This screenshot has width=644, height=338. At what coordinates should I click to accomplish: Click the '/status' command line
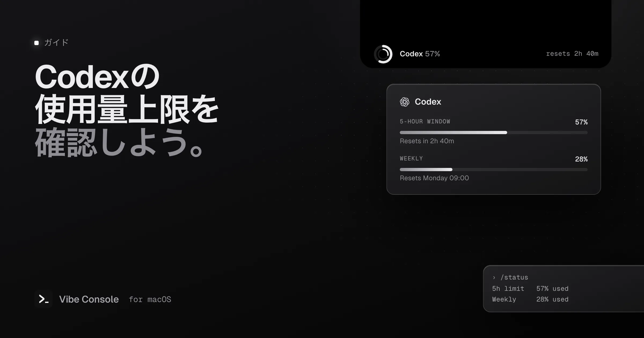514,277
